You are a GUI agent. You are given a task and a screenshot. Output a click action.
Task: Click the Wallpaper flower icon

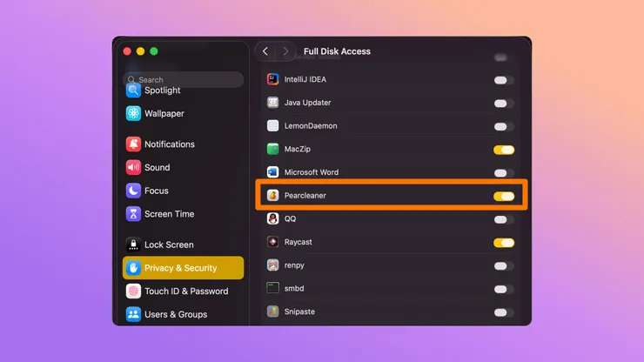[133, 113]
